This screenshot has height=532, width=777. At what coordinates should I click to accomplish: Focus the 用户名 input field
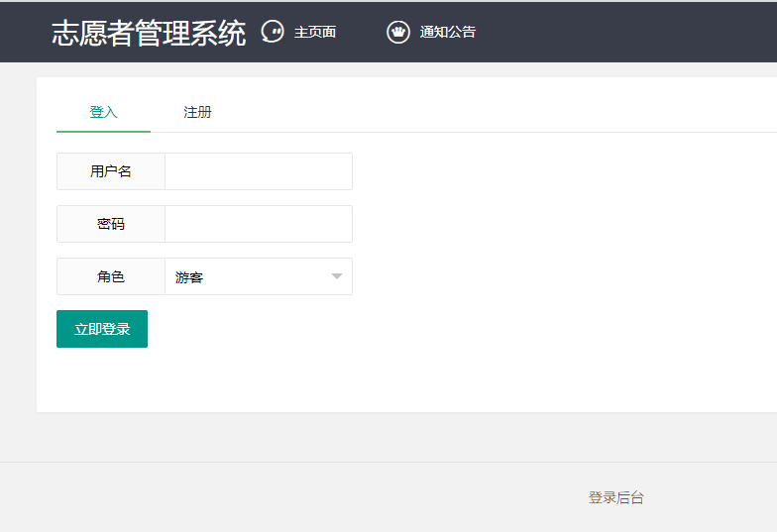(x=259, y=171)
